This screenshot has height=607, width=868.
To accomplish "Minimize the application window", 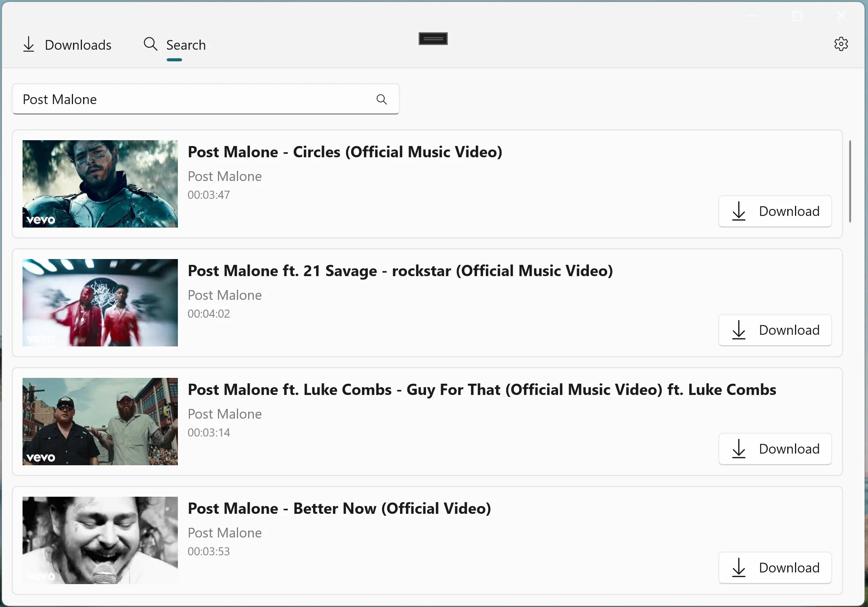I will coord(752,16).
